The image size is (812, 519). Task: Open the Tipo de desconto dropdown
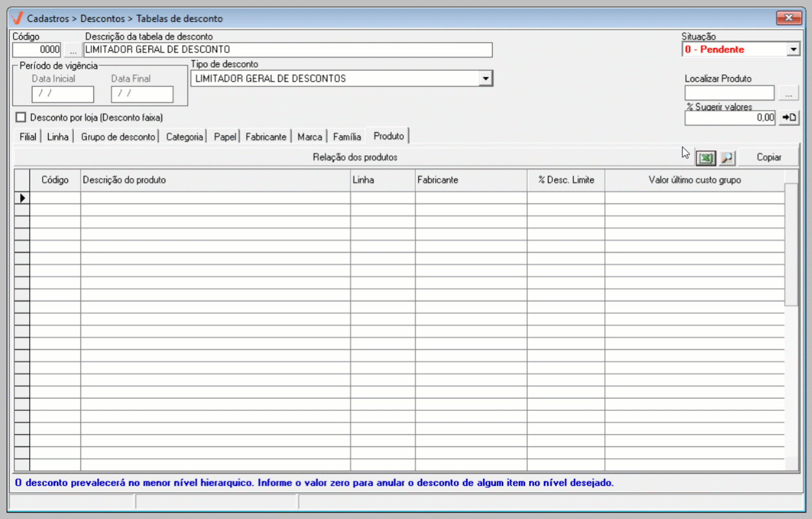(485, 78)
